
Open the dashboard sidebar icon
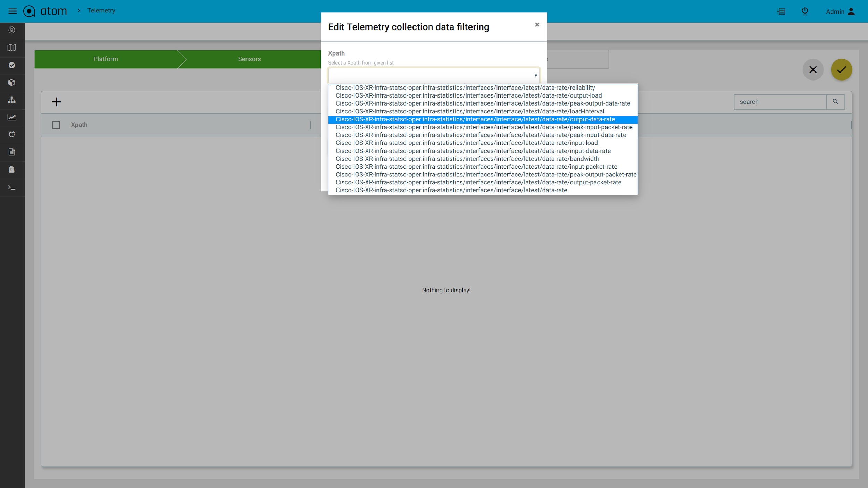[12, 30]
